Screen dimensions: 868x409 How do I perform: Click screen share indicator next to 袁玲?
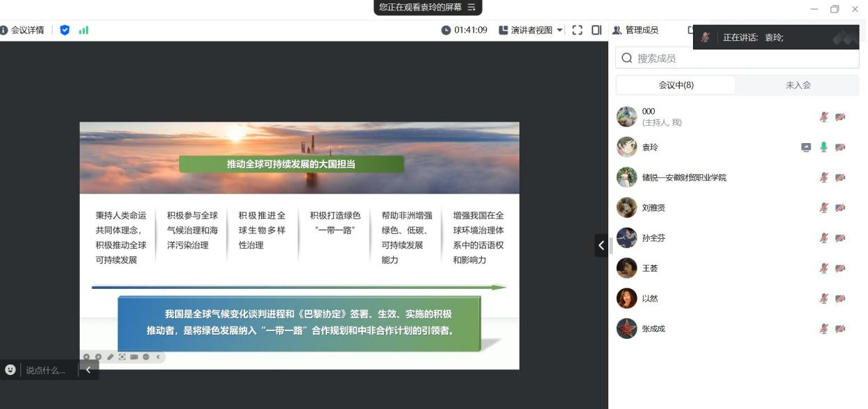[806, 147]
